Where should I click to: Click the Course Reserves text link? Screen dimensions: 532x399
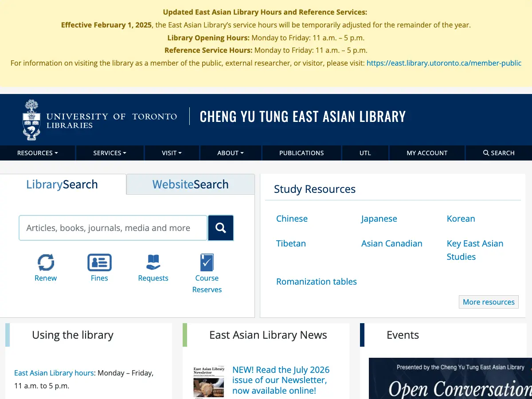pyautogui.click(x=207, y=284)
